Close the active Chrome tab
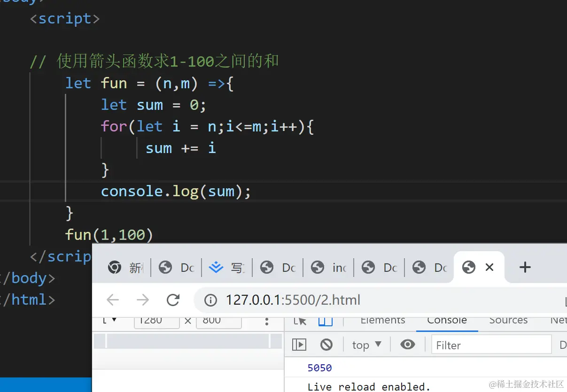 point(489,267)
